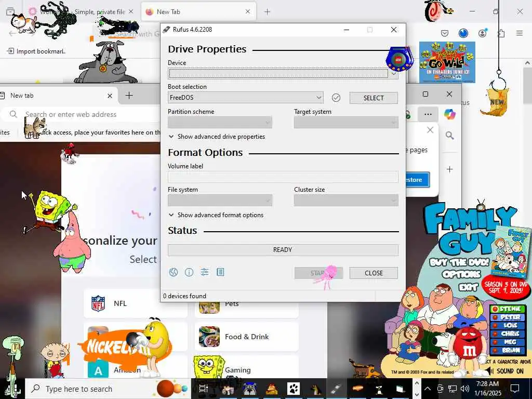This screenshot has height=399, width=532.
Task: Click BUY THE DVD! in Family Guy
Action: [x=459, y=262]
